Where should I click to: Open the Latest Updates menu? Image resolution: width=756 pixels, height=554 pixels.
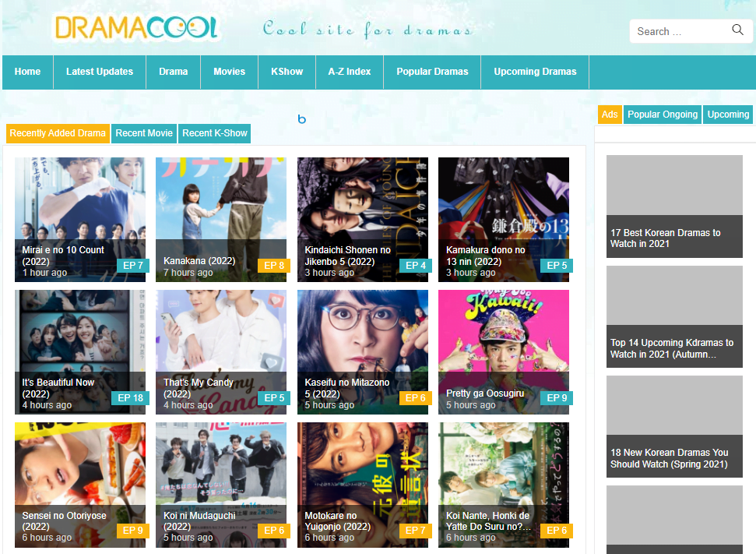100,72
